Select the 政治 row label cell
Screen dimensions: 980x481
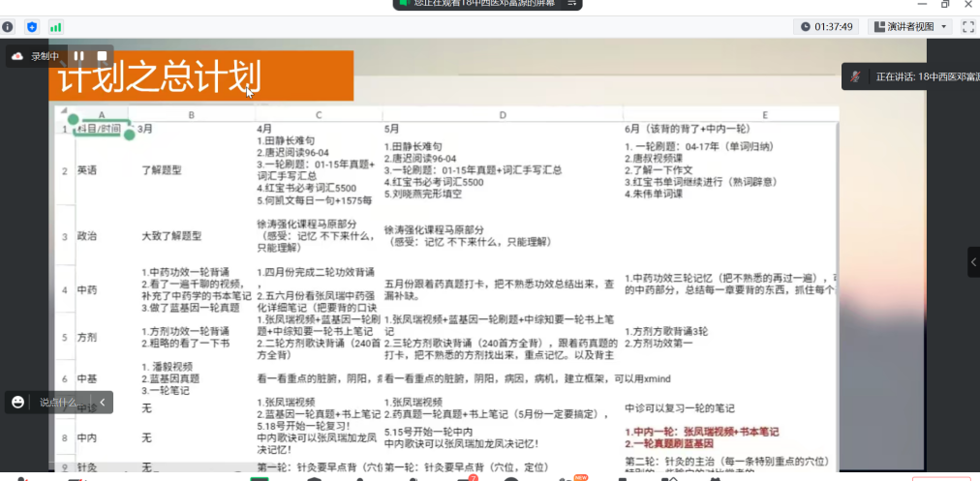[86, 235]
